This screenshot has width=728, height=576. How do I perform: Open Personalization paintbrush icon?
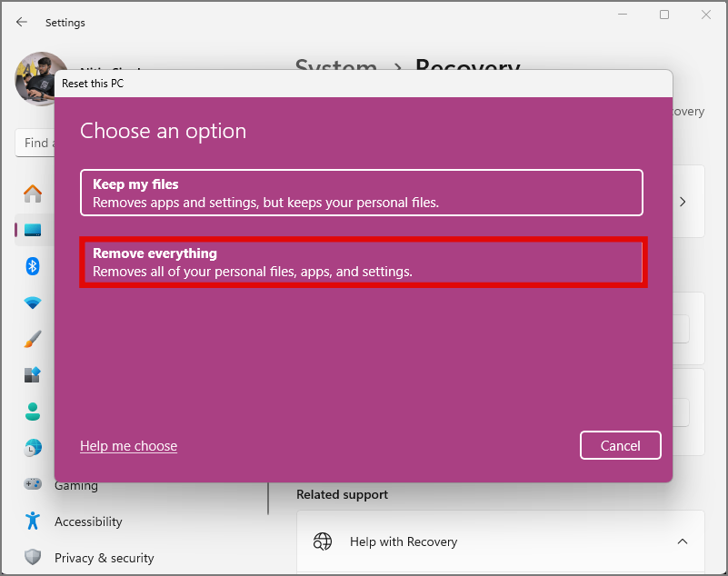33,339
